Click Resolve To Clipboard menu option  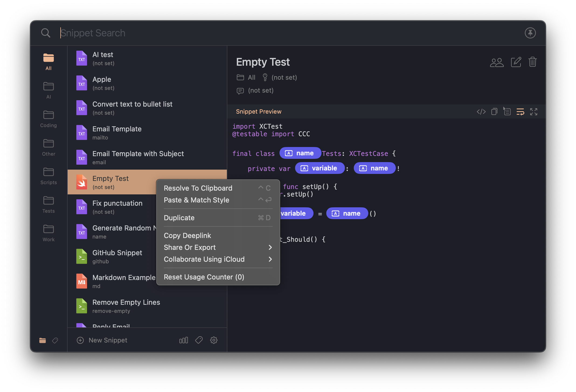coord(198,188)
